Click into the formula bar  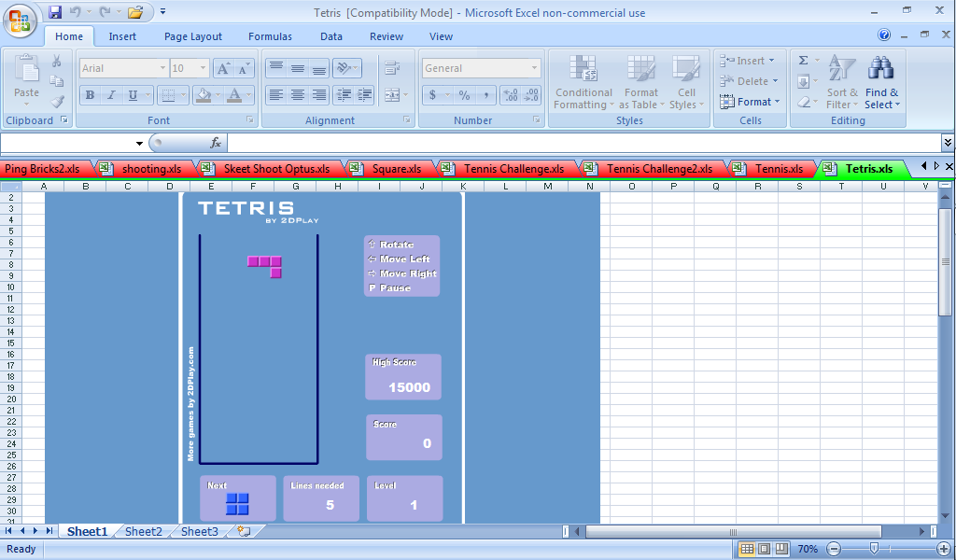pos(584,143)
